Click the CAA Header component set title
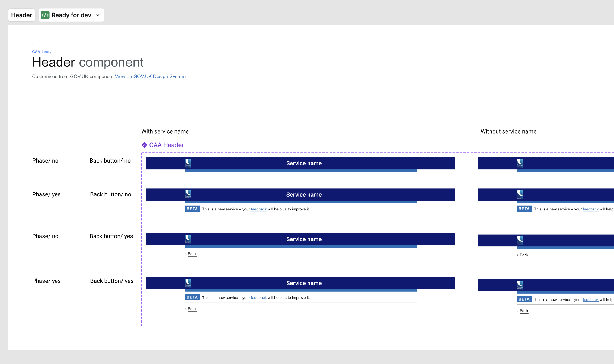 click(x=166, y=145)
